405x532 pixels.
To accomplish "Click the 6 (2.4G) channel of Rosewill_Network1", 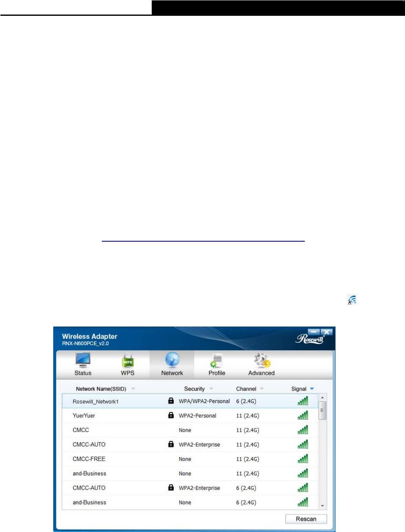I will tap(246, 401).
